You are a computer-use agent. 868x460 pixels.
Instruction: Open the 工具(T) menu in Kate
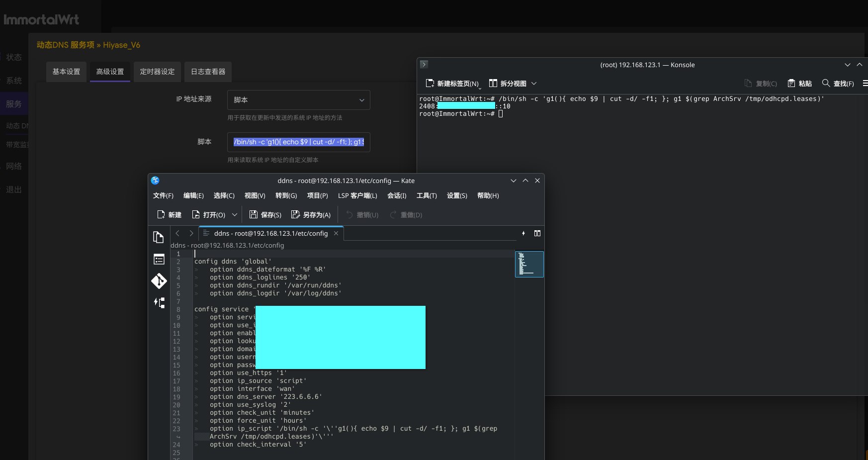pos(427,195)
